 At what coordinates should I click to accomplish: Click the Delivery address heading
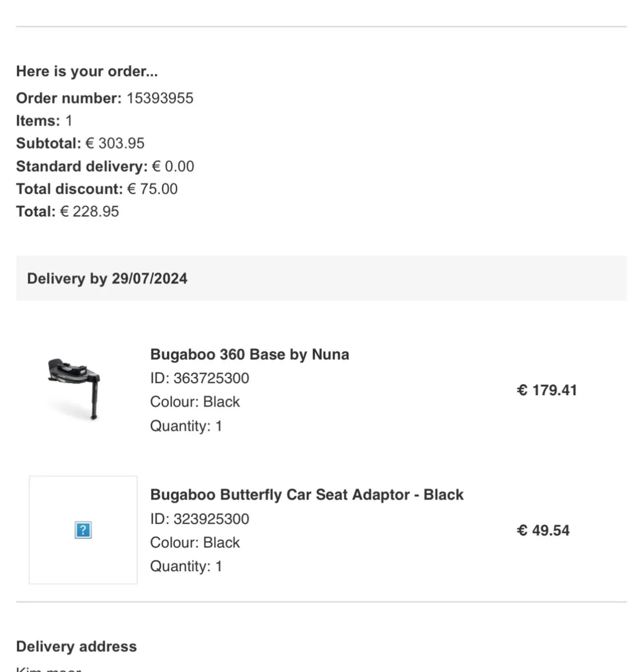[x=77, y=646]
